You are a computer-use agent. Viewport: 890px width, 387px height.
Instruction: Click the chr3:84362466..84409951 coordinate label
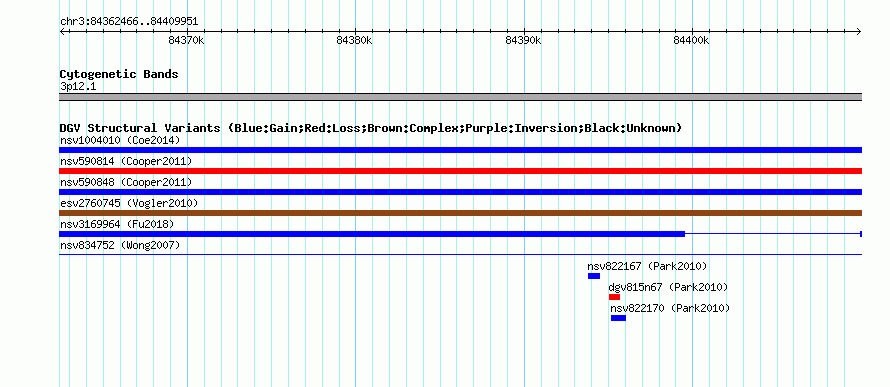tap(129, 22)
